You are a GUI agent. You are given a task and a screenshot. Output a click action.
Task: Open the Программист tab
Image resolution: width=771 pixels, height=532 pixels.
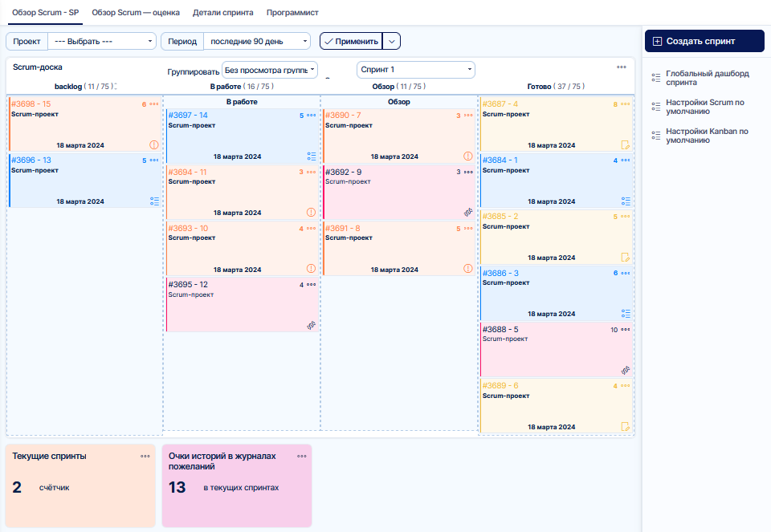point(292,12)
